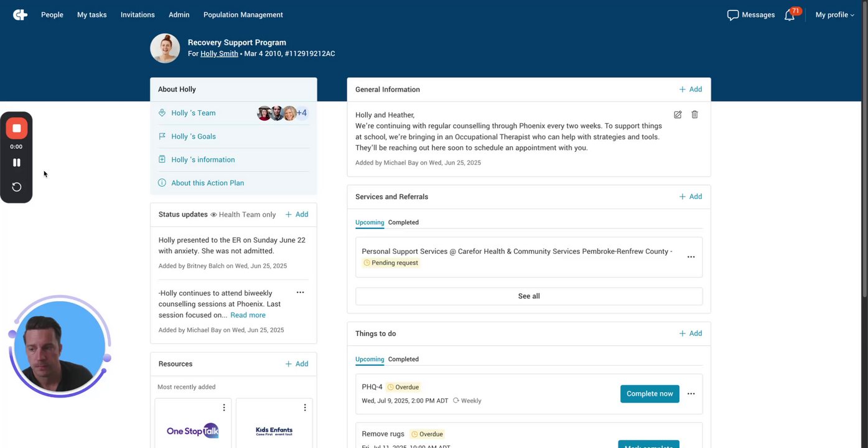Image resolution: width=868 pixels, height=448 pixels.
Task: Click the app logo in header
Action: pyautogui.click(x=21, y=15)
